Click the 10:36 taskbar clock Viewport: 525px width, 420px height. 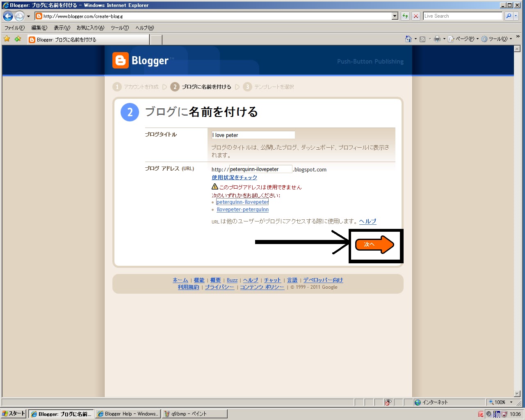pos(516,414)
